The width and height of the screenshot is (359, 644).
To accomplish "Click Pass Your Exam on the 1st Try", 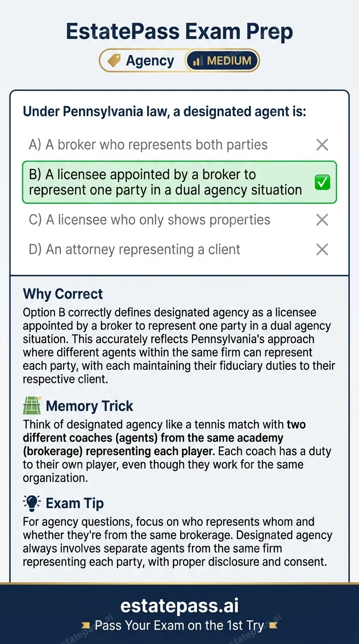I will coord(179,625).
